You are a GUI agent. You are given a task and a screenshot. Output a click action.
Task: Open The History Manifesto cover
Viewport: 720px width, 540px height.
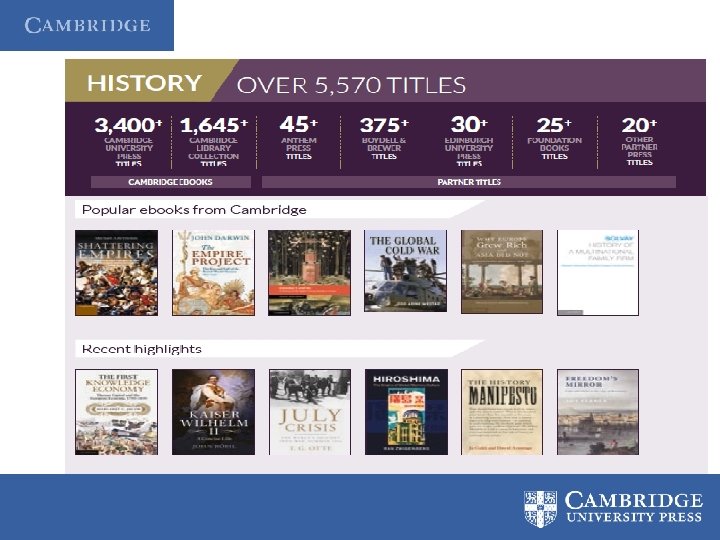(502, 412)
